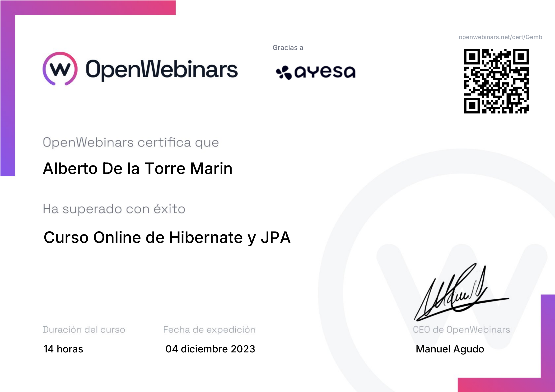Select the course title Curso Online de Hibernate y JPA

[x=167, y=238]
